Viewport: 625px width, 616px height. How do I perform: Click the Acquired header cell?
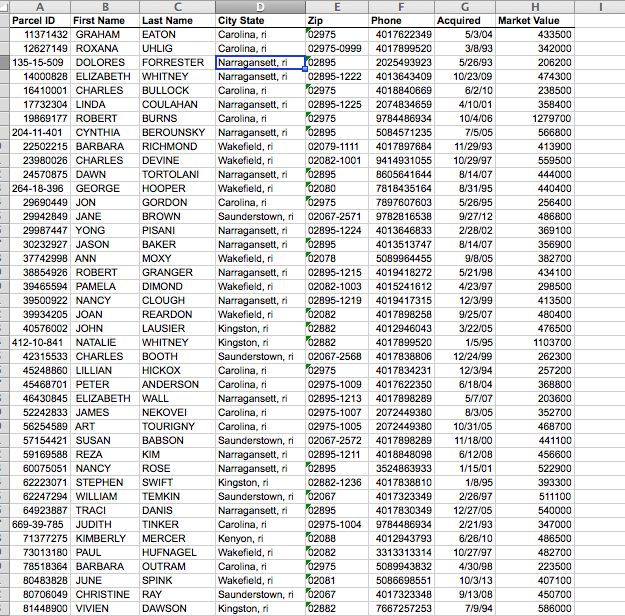[465, 21]
